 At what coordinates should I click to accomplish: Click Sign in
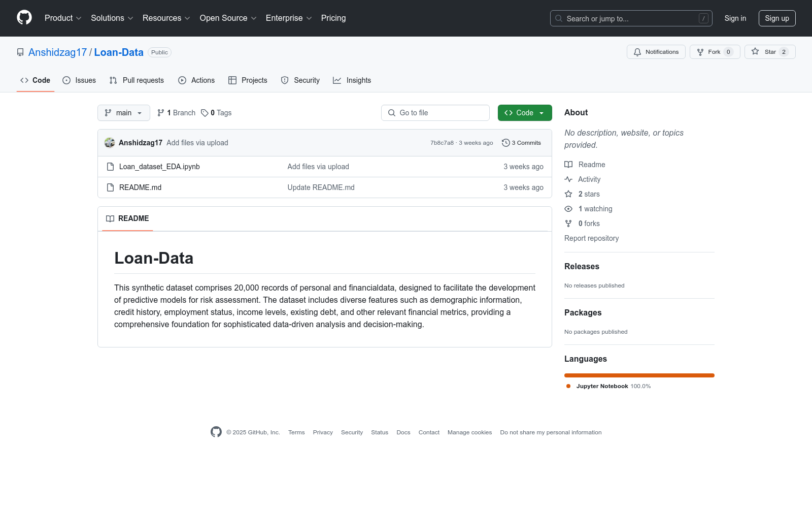pyautogui.click(x=735, y=18)
